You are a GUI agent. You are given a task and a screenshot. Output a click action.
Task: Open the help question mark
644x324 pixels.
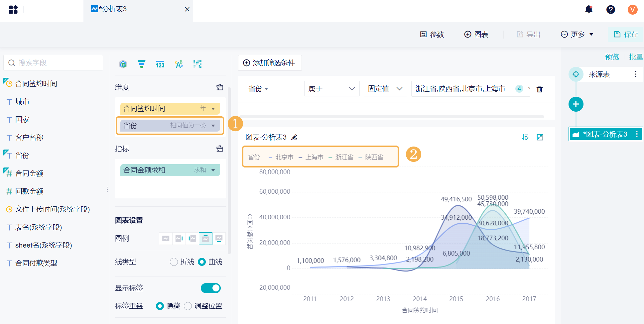click(x=611, y=10)
